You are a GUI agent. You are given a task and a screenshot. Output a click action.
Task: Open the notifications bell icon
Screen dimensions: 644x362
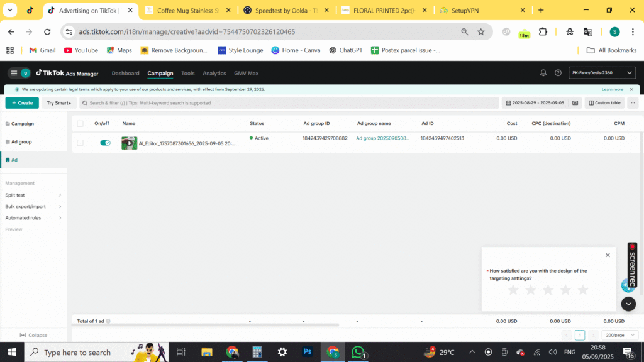[543, 73]
